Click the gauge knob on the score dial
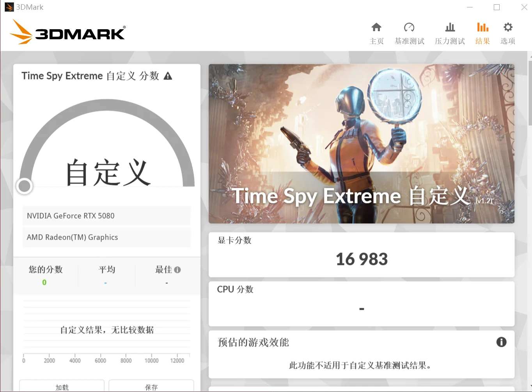The width and height of the screenshot is (532, 392). pos(24,186)
